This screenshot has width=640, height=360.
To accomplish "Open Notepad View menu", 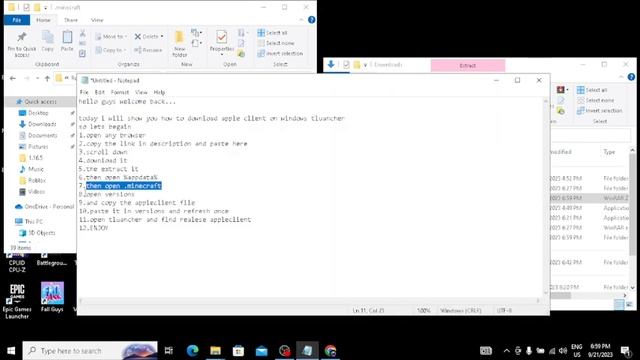I will click(141, 92).
